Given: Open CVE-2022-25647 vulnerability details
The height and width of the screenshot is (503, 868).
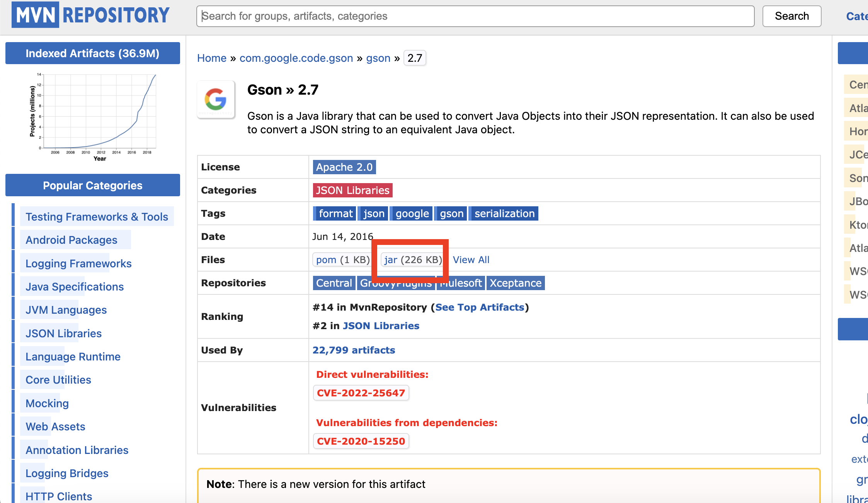Looking at the screenshot, I should click(361, 393).
